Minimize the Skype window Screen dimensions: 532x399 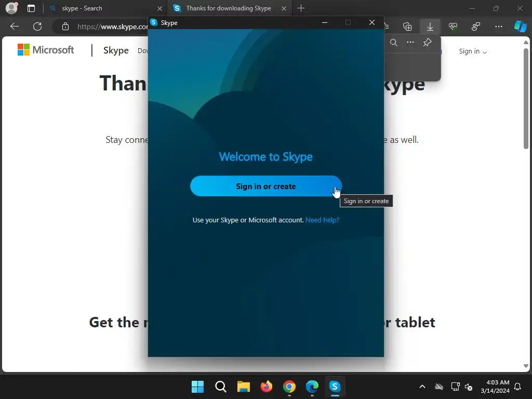325,22
